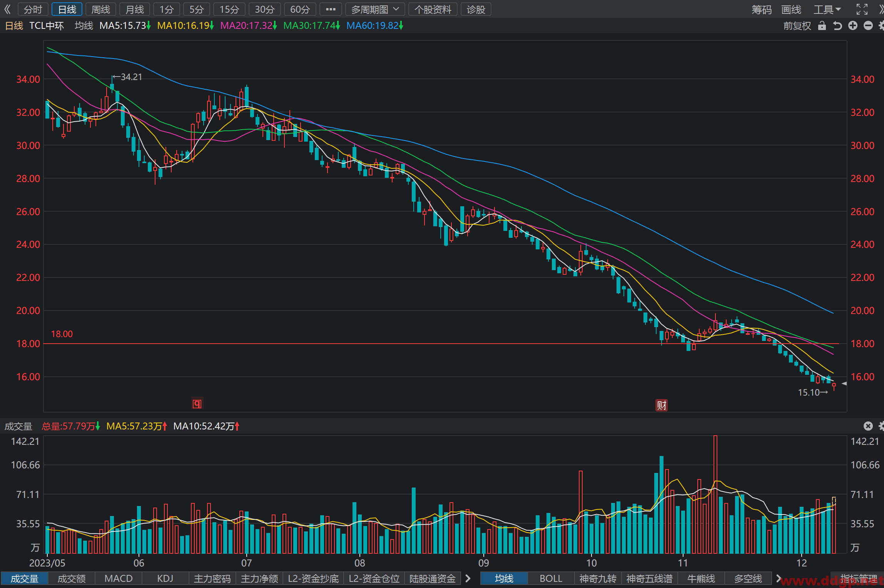
Task: Open more periods via the ellipsis button
Action: (x=331, y=9)
